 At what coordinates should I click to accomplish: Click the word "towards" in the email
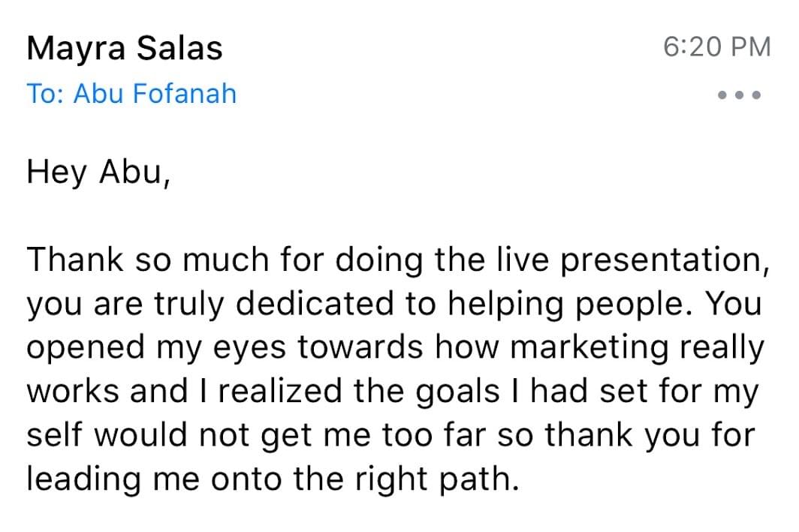coord(360,347)
